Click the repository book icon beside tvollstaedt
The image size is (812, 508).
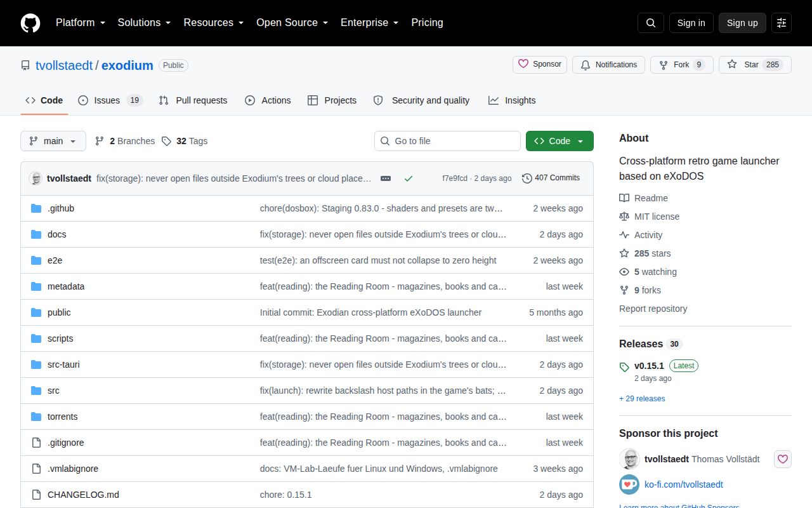tap(25, 65)
